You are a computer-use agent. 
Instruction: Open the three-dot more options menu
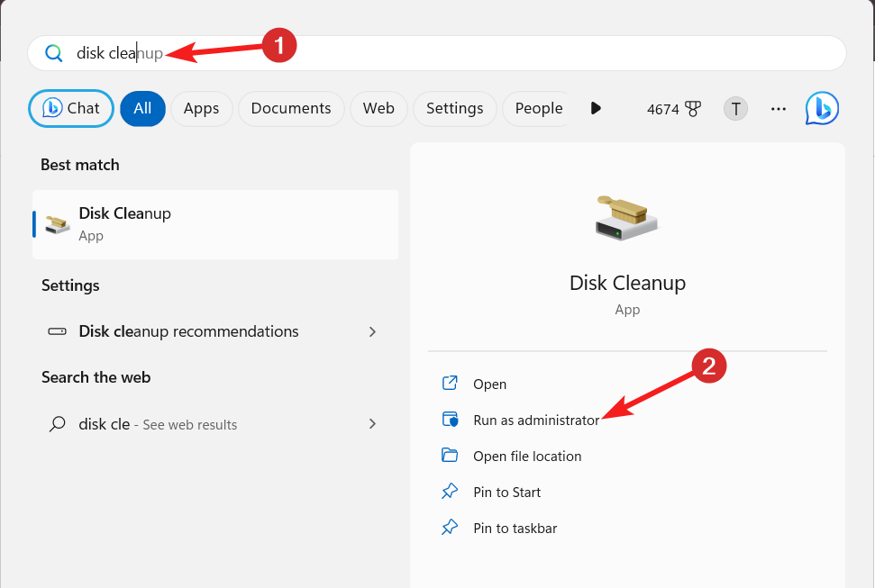coord(779,109)
